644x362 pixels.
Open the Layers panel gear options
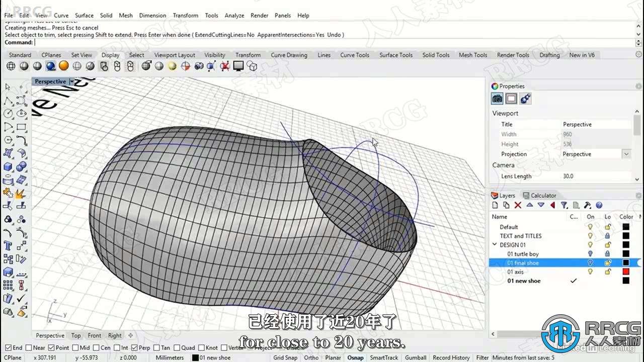click(638, 196)
